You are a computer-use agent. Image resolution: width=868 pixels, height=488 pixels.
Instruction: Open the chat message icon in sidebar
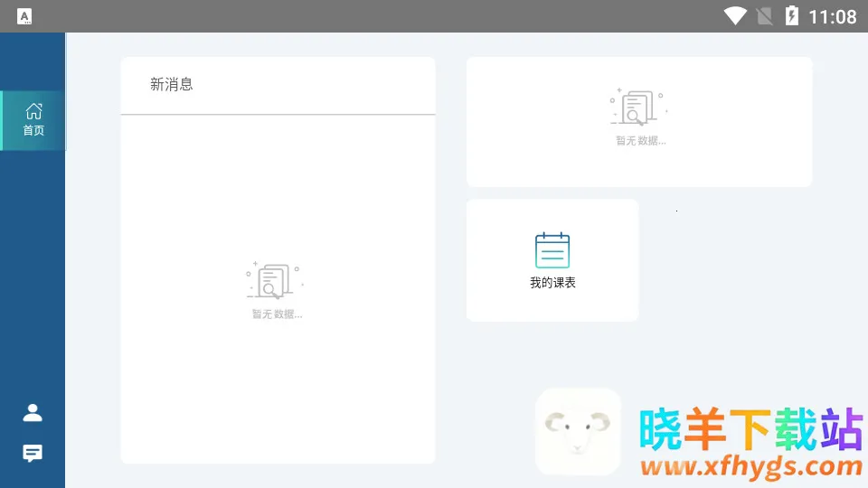coord(33,453)
